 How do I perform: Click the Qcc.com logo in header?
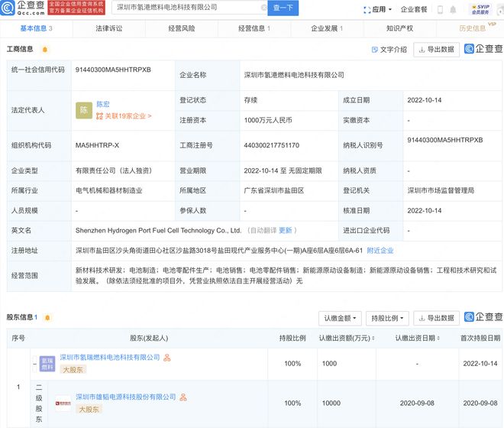[x=22, y=8]
